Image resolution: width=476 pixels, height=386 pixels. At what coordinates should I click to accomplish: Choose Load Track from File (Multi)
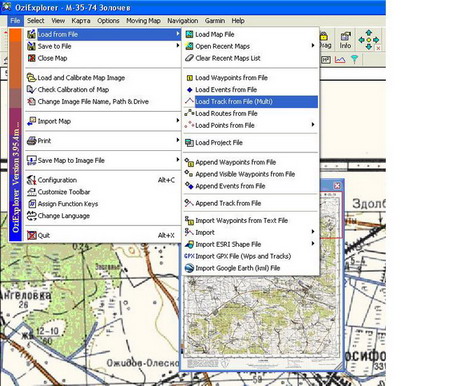click(x=251, y=101)
